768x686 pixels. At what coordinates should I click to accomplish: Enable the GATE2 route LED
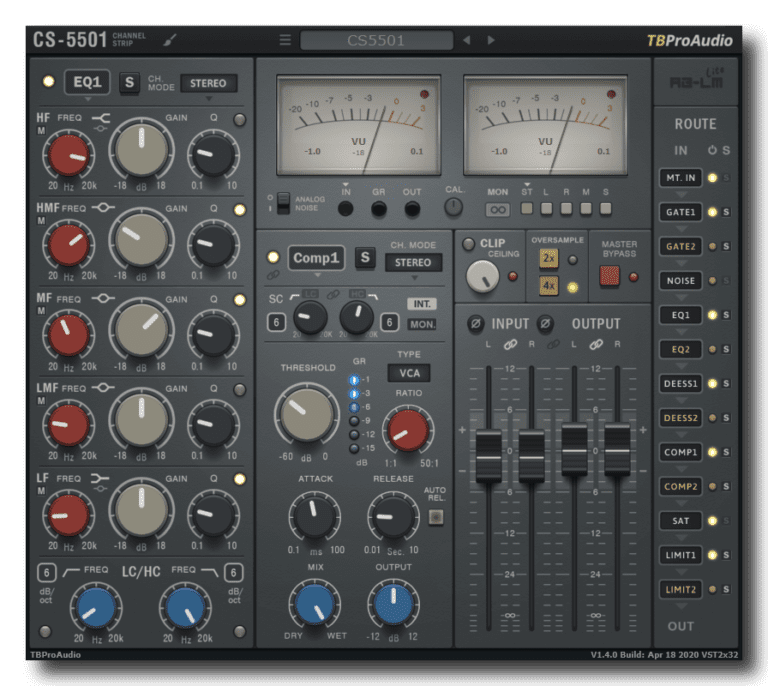point(712,246)
